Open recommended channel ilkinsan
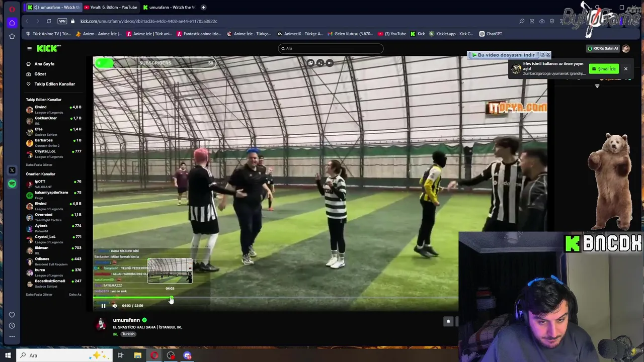Viewport: 644px width, 362px height. (54, 250)
